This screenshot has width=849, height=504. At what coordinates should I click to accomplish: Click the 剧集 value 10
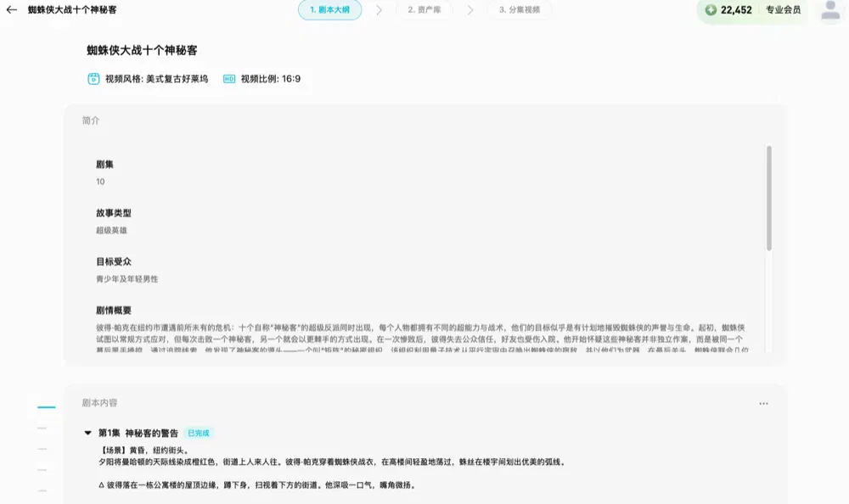point(100,182)
